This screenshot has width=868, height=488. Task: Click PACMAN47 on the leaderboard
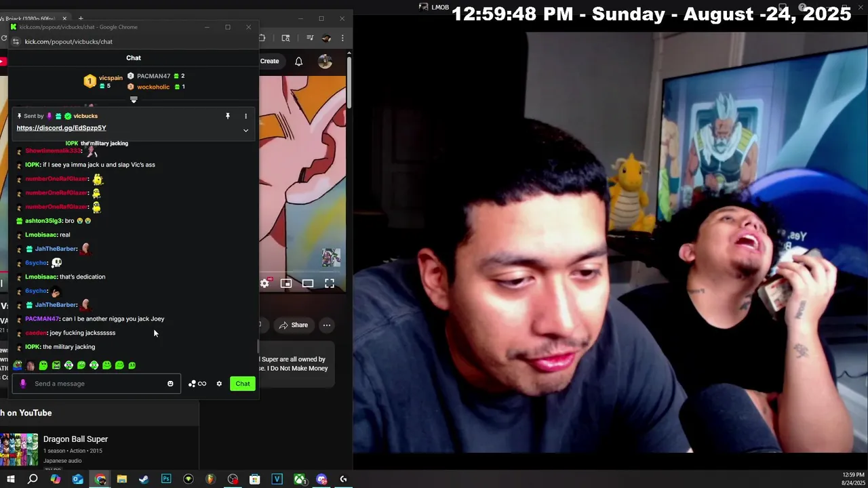(153, 76)
